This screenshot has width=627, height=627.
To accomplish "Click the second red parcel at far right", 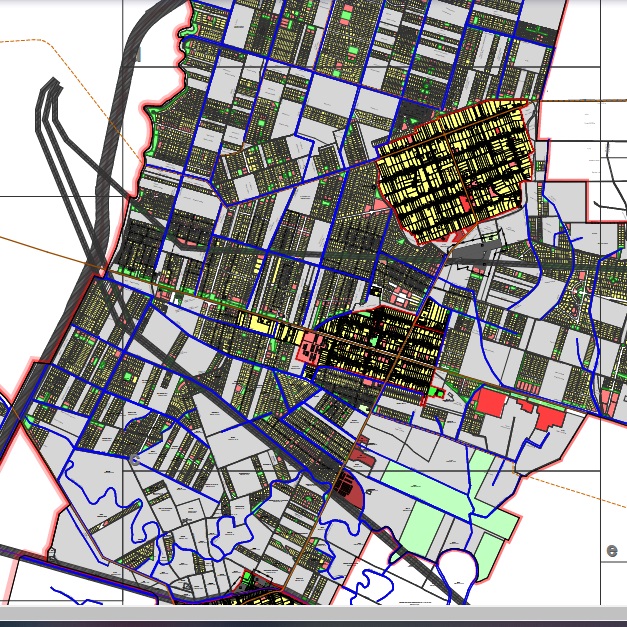I will pos(548,417).
